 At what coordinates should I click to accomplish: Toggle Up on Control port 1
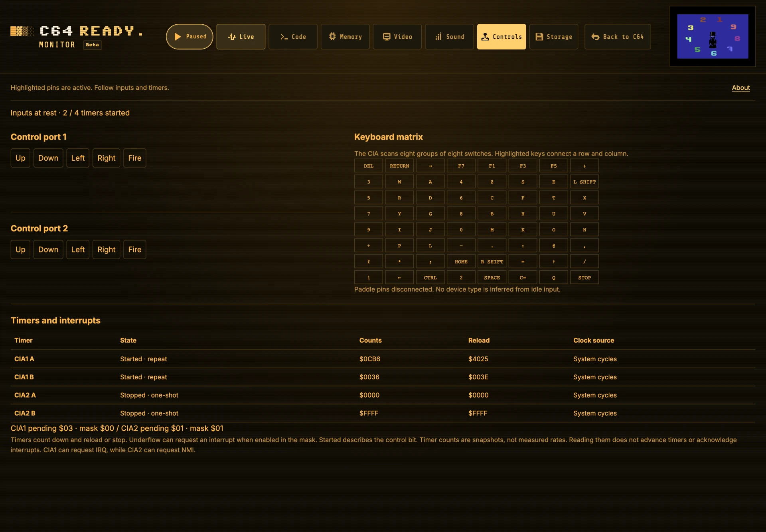click(20, 158)
